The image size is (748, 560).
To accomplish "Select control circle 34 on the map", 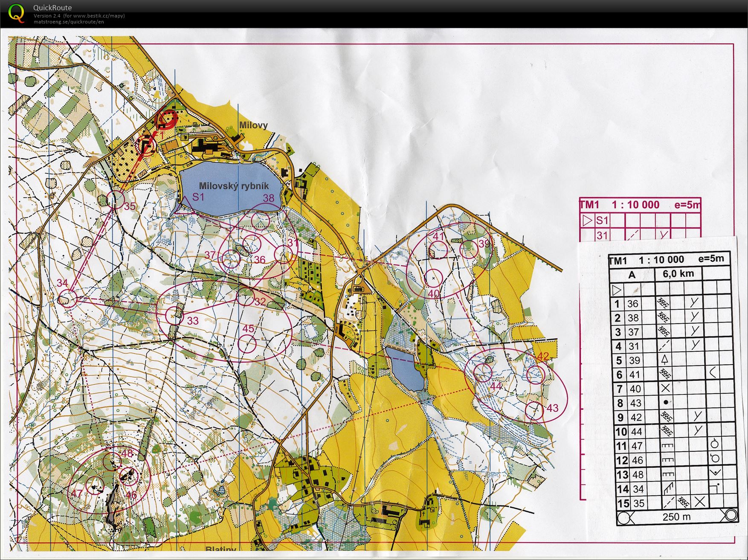I will click(x=67, y=298).
